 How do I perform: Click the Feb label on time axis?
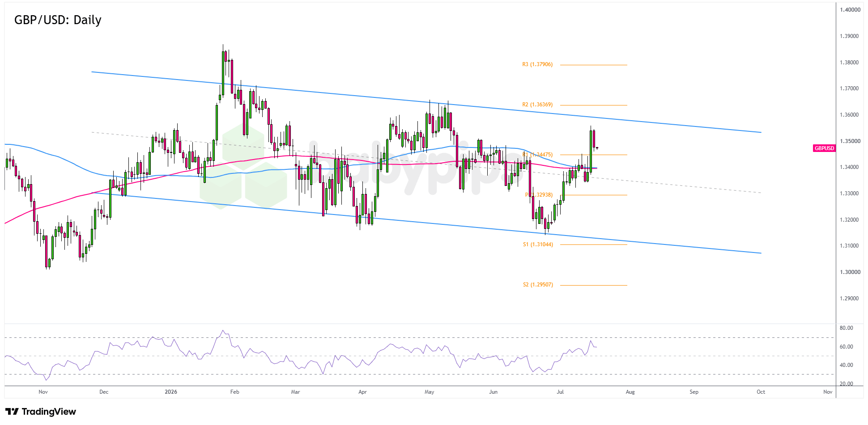pos(235,392)
